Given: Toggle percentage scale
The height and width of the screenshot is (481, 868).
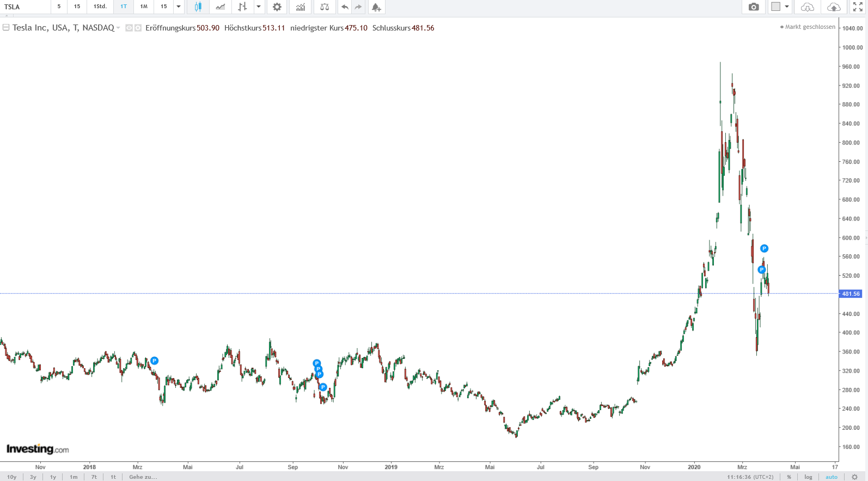Looking at the screenshot, I should tap(789, 477).
